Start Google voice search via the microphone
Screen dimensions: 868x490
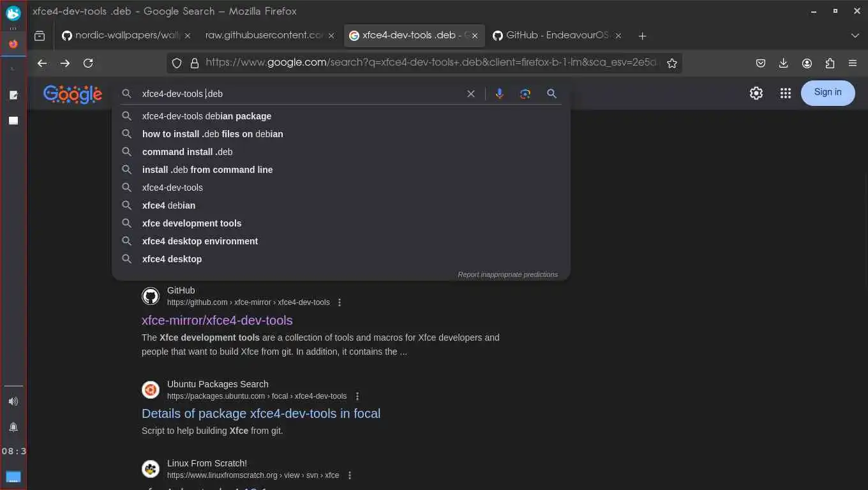[x=499, y=94]
